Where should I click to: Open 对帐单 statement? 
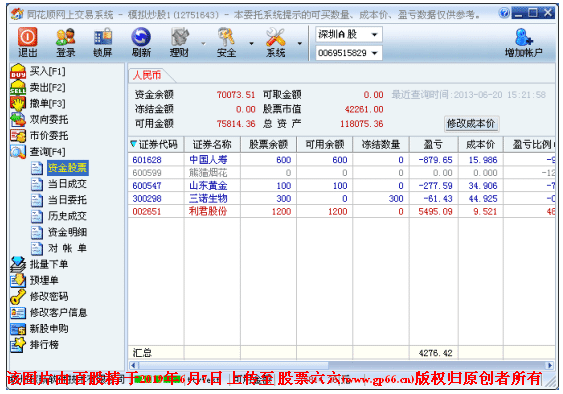click(59, 248)
